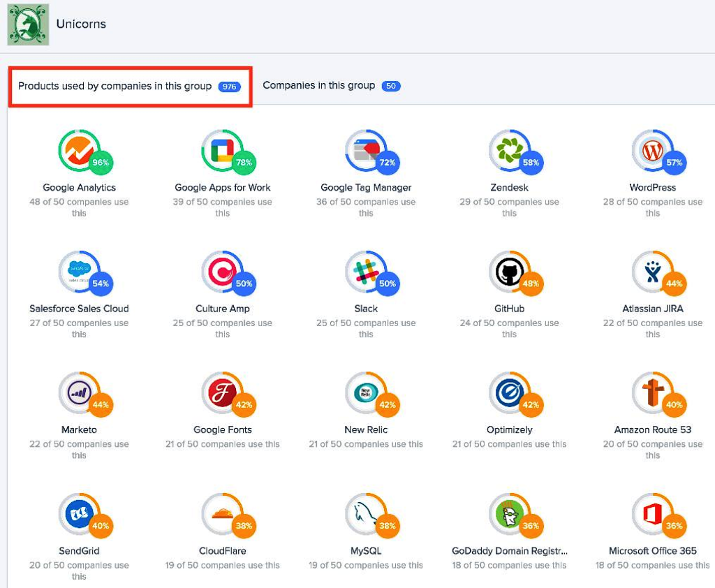The width and height of the screenshot is (715, 588).
Task: Click the CloudFlare name
Action: tap(223, 551)
